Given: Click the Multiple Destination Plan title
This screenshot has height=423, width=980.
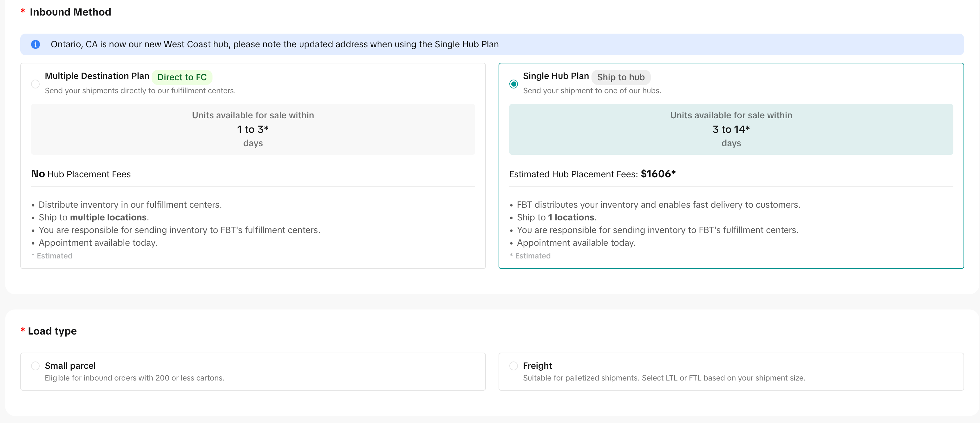Looking at the screenshot, I should coord(97,76).
